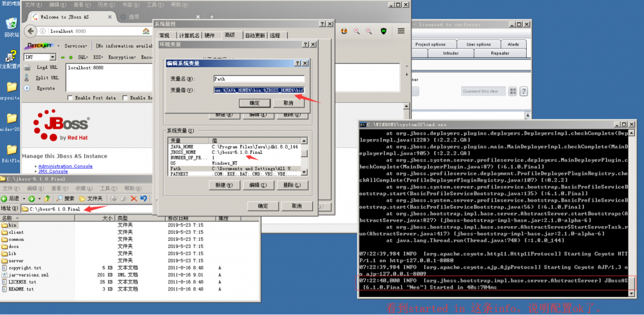Click the HackBar Execute play icon
The height and width of the screenshot is (315, 644).
[x=27, y=88]
